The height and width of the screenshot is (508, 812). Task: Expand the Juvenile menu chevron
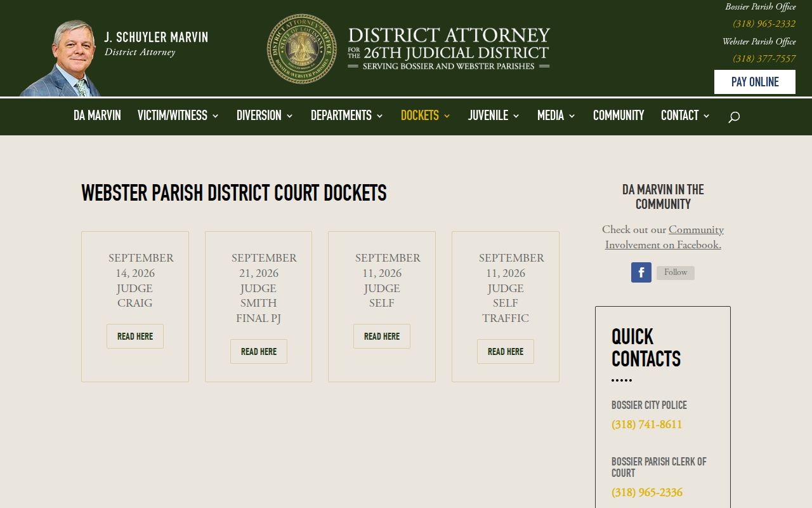[x=516, y=116]
